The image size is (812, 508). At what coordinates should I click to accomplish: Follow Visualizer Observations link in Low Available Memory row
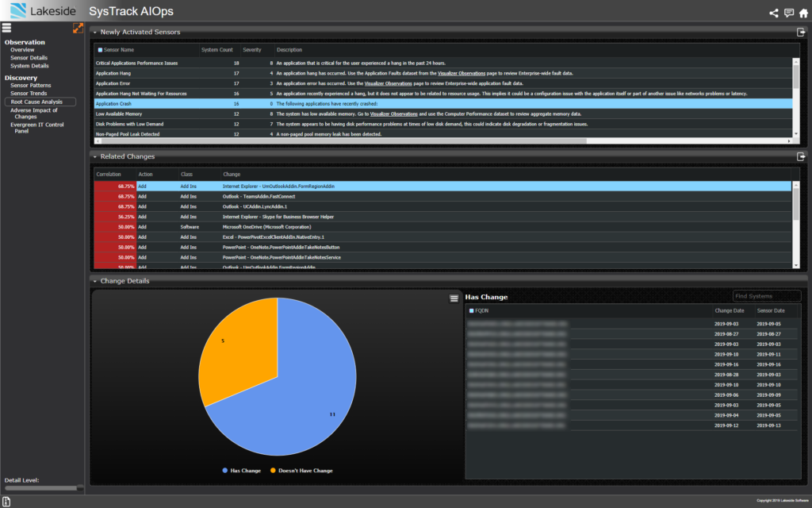393,114
